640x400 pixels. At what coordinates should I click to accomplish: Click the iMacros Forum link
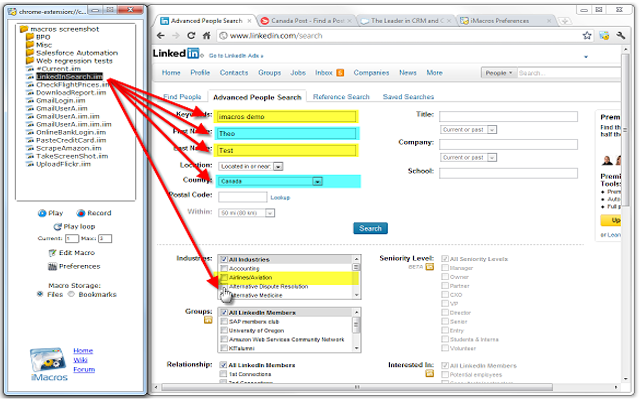pos(84,369)
